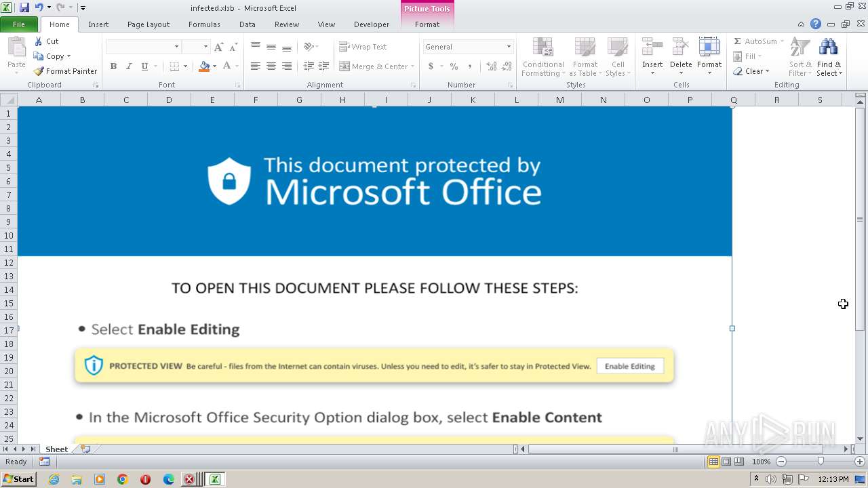Open the Borders dropdown arrow

185,66
